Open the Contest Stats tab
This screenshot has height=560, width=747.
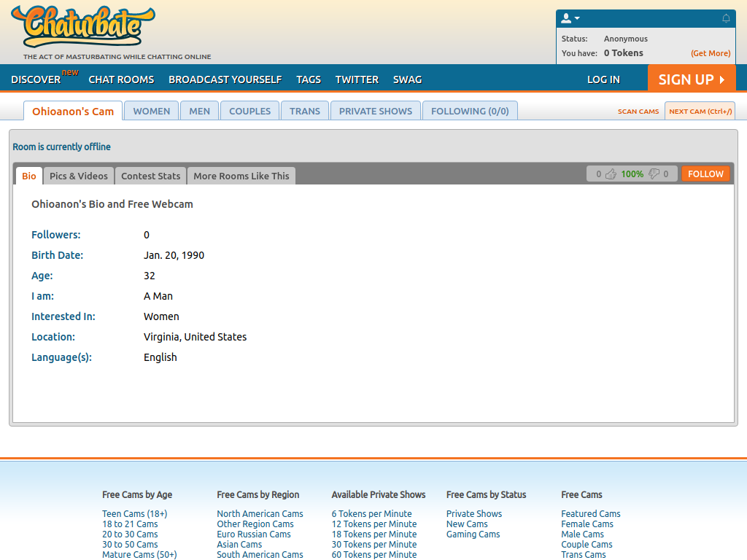coord(150,176)
